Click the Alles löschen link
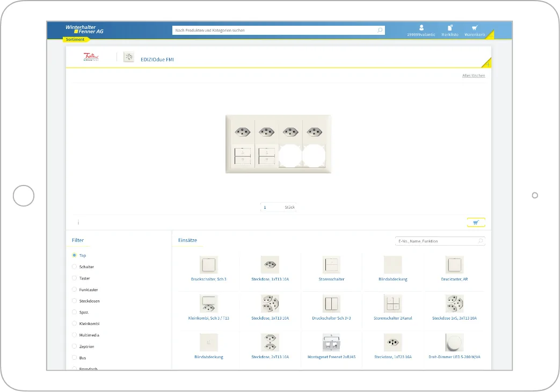The image size is (560, 392). click(x=474, y=76)
